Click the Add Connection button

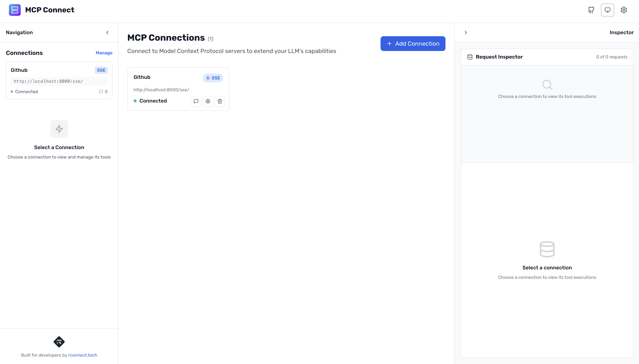pos(413,43)
